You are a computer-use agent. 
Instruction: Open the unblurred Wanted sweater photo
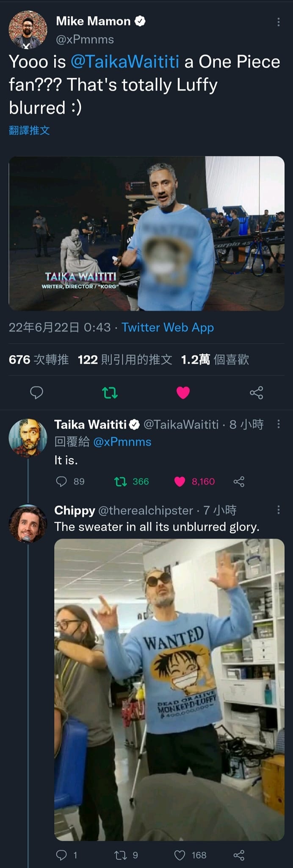point(169,690)
